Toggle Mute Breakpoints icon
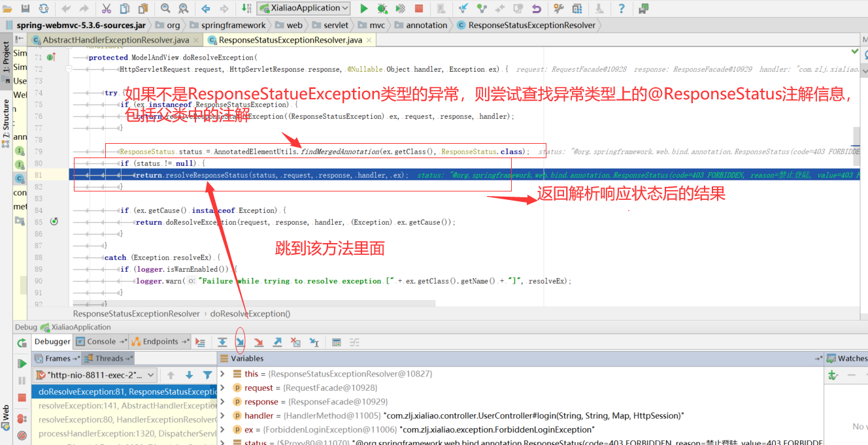Image resolution: width=868 pixels, height=445 pixels. pos(22,435)
